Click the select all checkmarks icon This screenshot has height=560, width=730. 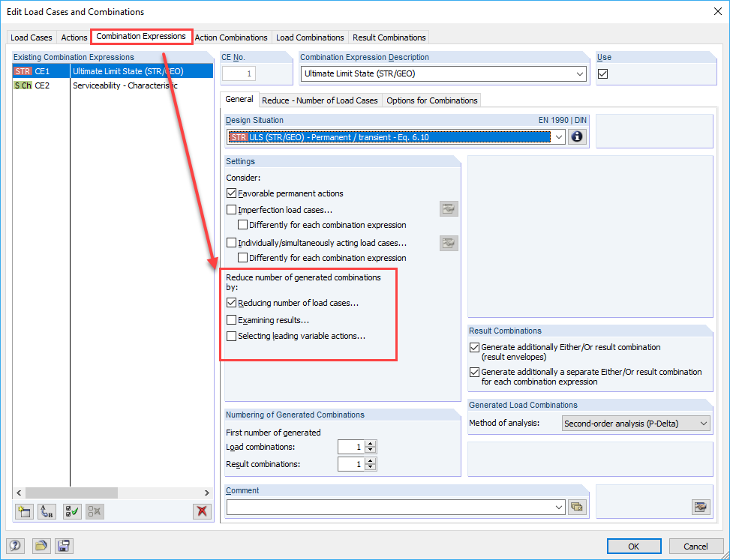[x=72, y=511]
